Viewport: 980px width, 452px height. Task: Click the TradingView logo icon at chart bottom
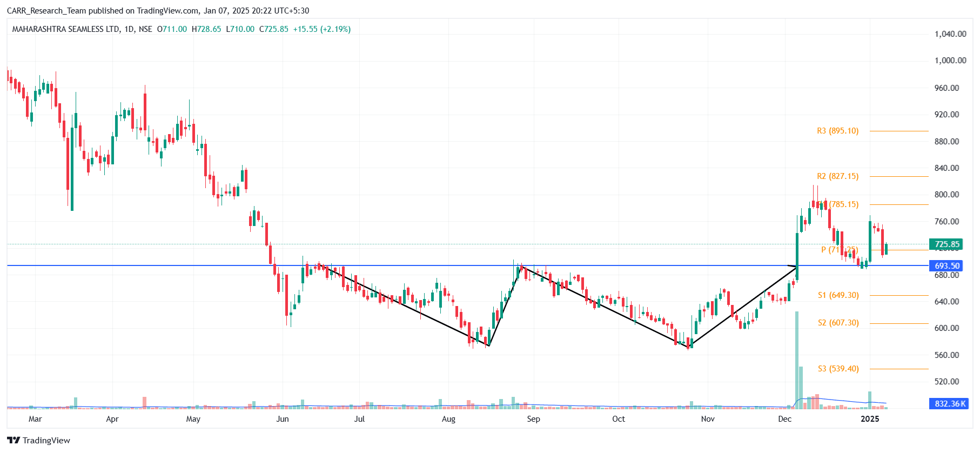click(14, 440)
